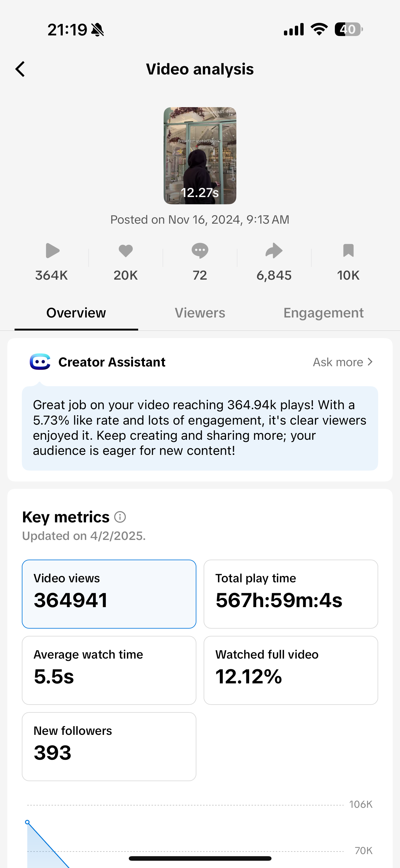Expand Ask more in Creator Assistant
Viewport: 400px width, 868px height.
[342, 362]
